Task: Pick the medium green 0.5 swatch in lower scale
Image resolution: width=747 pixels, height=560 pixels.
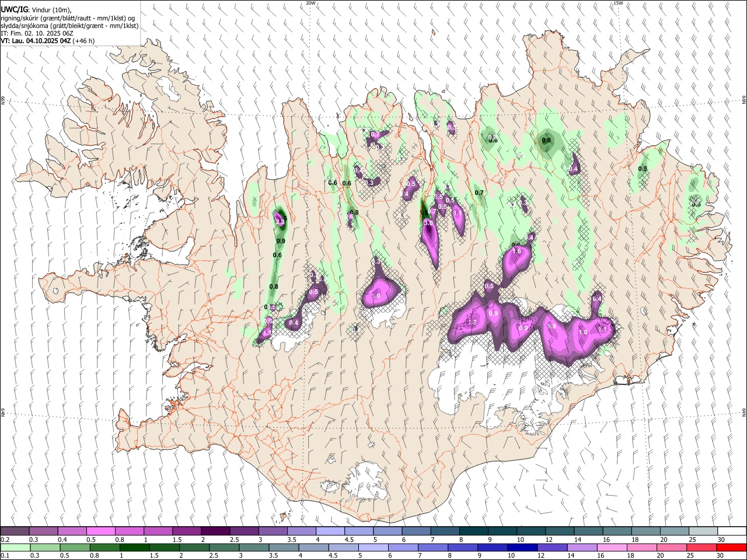Action: click(75, 548)
